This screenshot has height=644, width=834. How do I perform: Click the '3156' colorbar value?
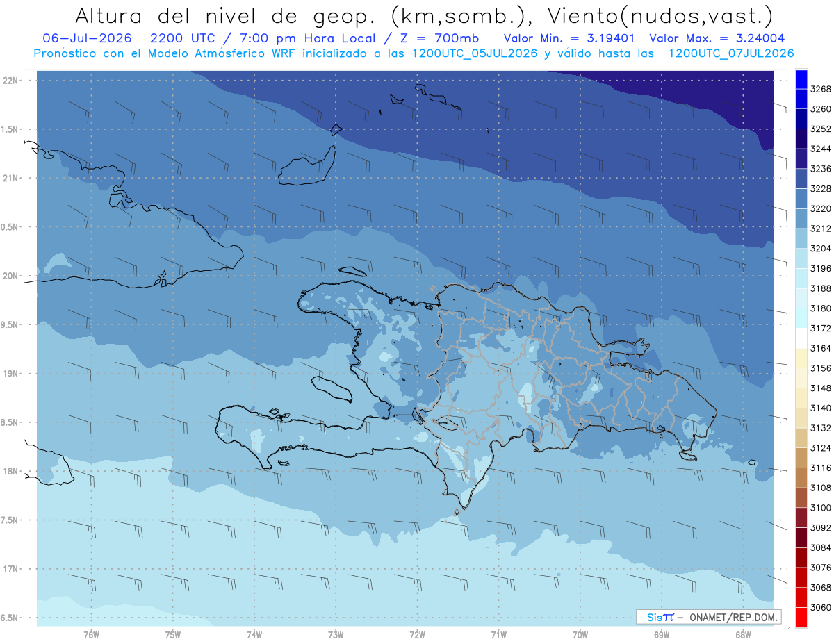(x=821, y=368)
